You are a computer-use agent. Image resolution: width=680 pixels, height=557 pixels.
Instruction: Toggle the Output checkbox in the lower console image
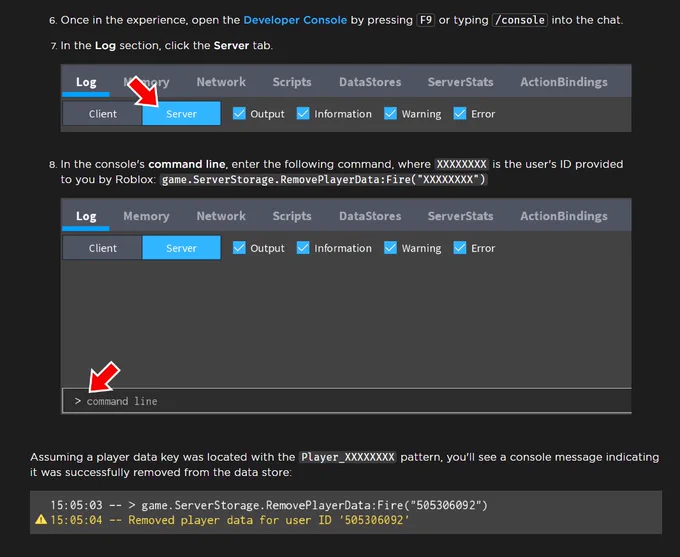(239, 247)
